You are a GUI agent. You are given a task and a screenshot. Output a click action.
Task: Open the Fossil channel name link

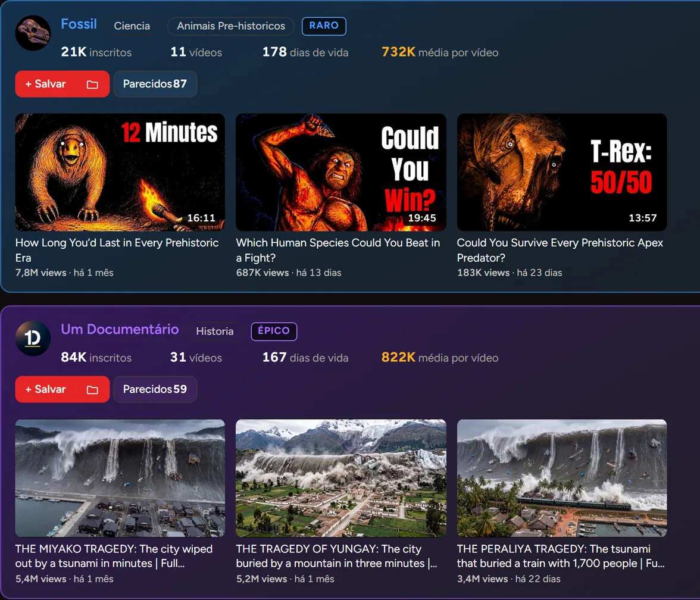79,24
